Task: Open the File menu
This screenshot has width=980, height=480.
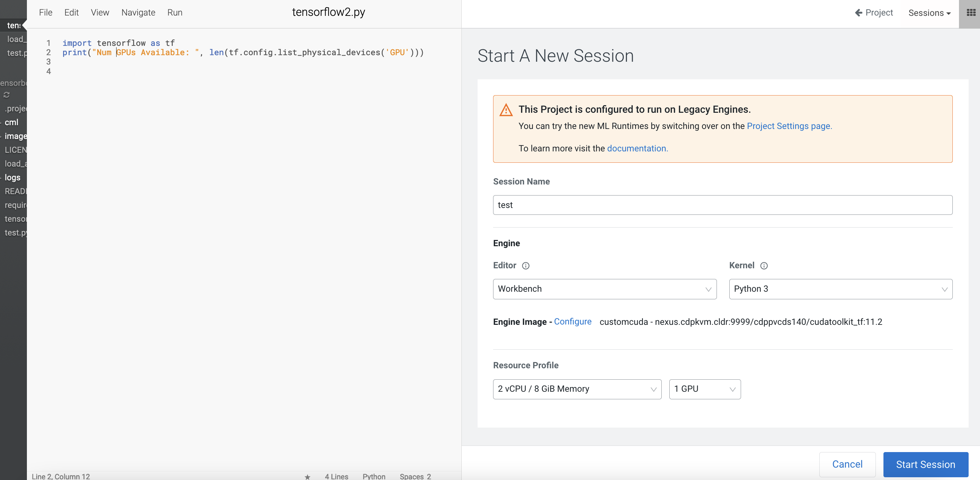Action: (46, 12)
